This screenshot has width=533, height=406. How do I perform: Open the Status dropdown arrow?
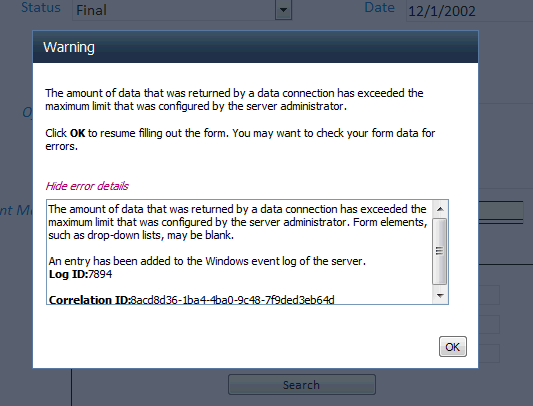click(283, 10)
